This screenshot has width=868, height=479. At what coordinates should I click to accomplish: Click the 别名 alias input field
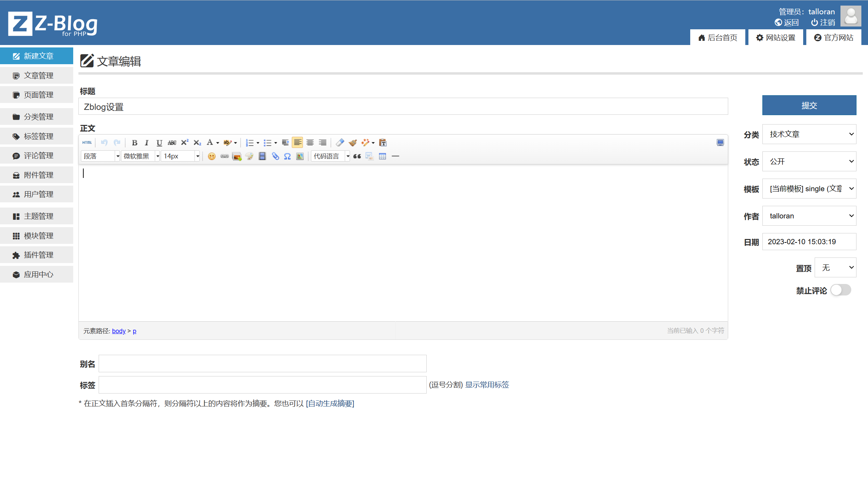pos(262,364)
